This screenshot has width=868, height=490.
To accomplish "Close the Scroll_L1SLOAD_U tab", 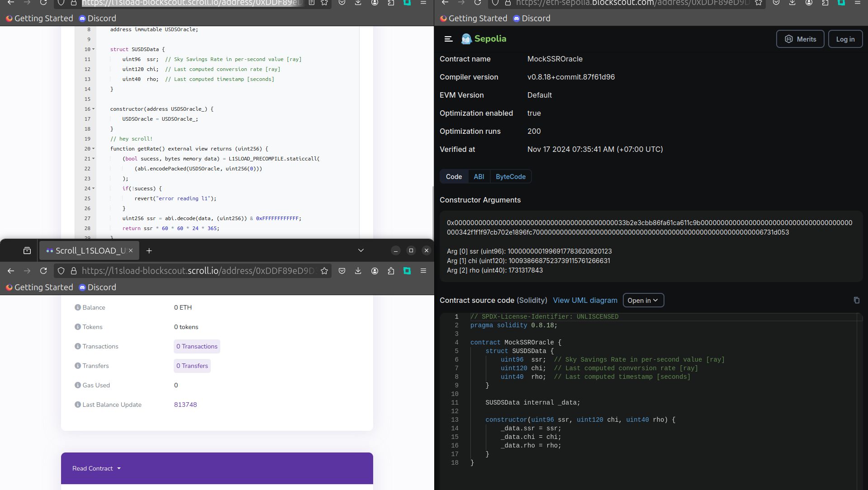I will (x=131, y=250).
